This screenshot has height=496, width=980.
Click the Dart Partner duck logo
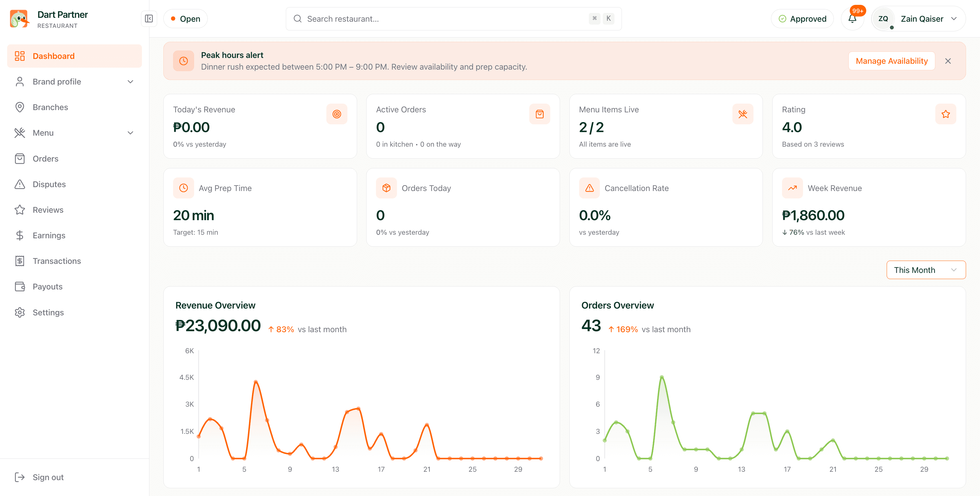pyautogui.click(x=19, y=19)
